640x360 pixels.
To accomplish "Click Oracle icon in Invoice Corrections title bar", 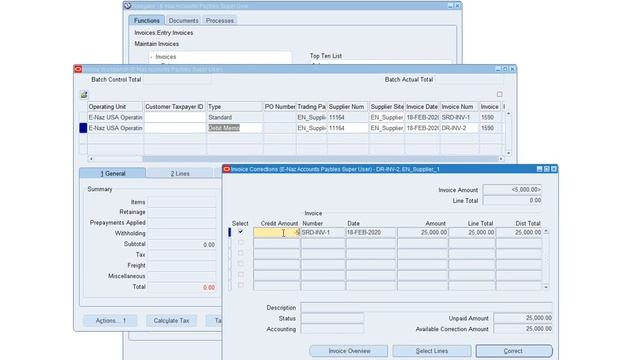I will [x=227, y=169].
